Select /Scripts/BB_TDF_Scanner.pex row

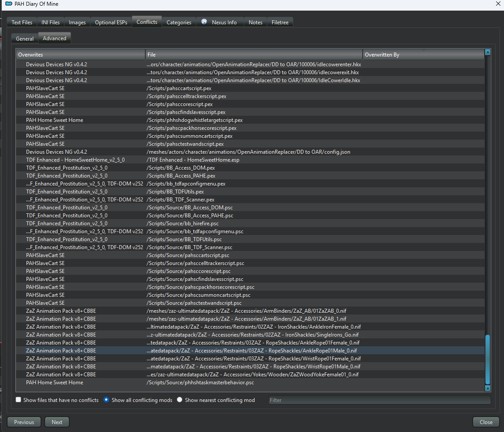point(250,200)
